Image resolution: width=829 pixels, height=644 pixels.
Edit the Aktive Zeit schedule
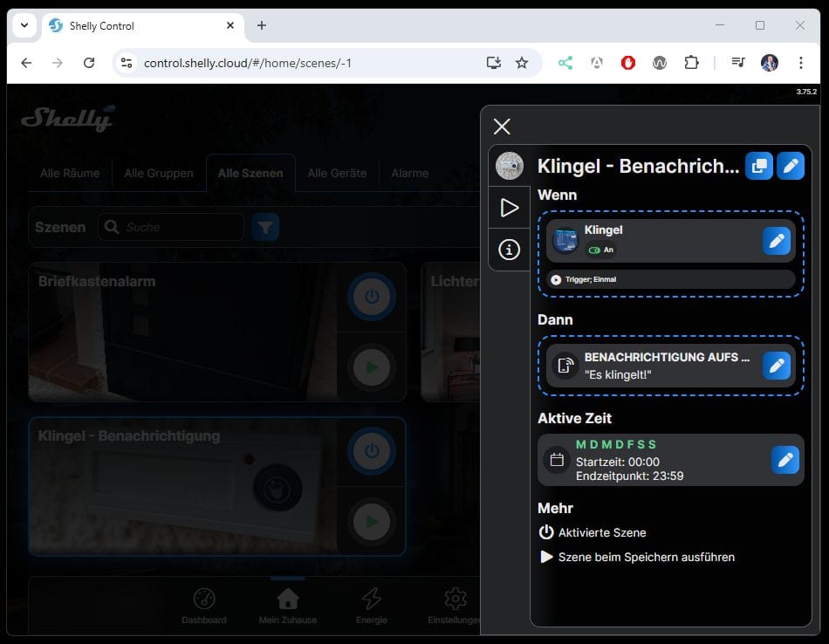784,460
